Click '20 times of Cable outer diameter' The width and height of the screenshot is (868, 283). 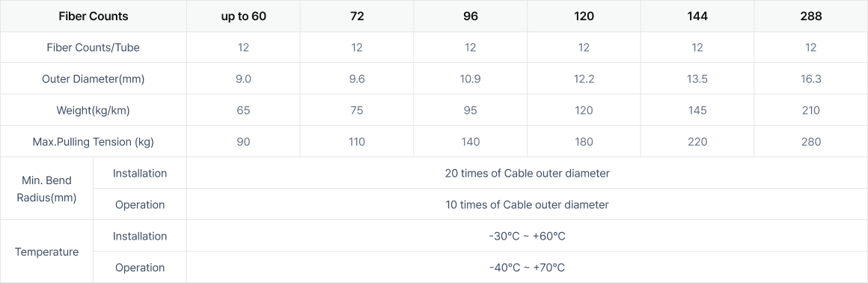click(527, 174)
